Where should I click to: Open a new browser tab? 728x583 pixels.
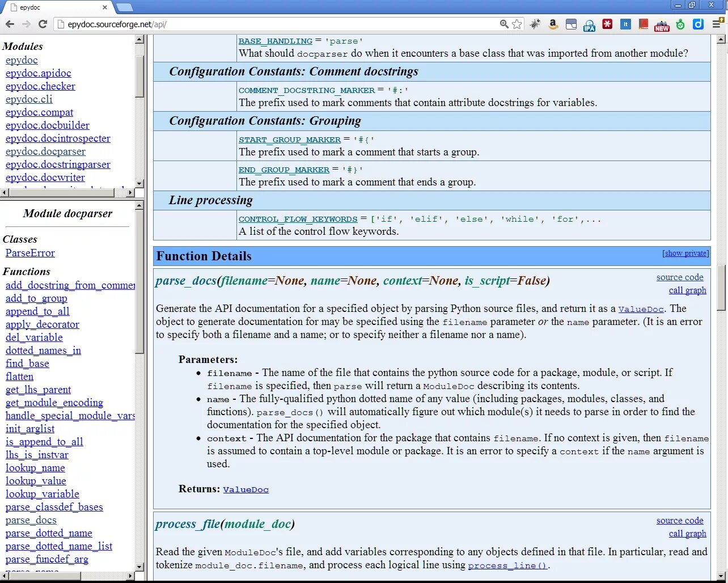point(124,7)
